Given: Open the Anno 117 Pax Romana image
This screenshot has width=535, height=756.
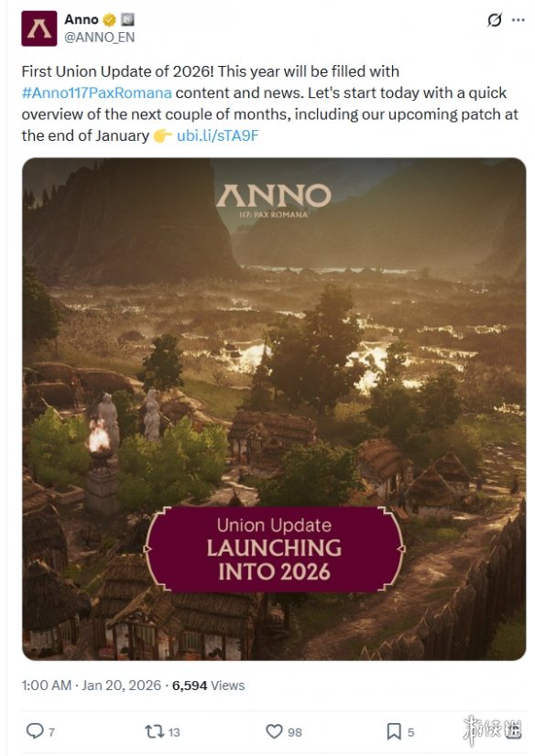Looking at the screenshot, I should [274, 409].
